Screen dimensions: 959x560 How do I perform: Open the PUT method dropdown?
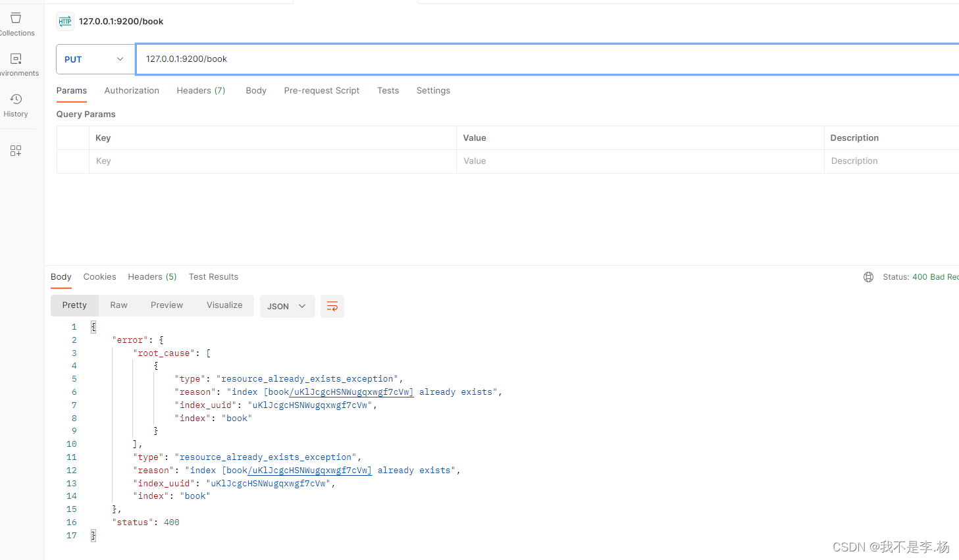coord(95,59)
